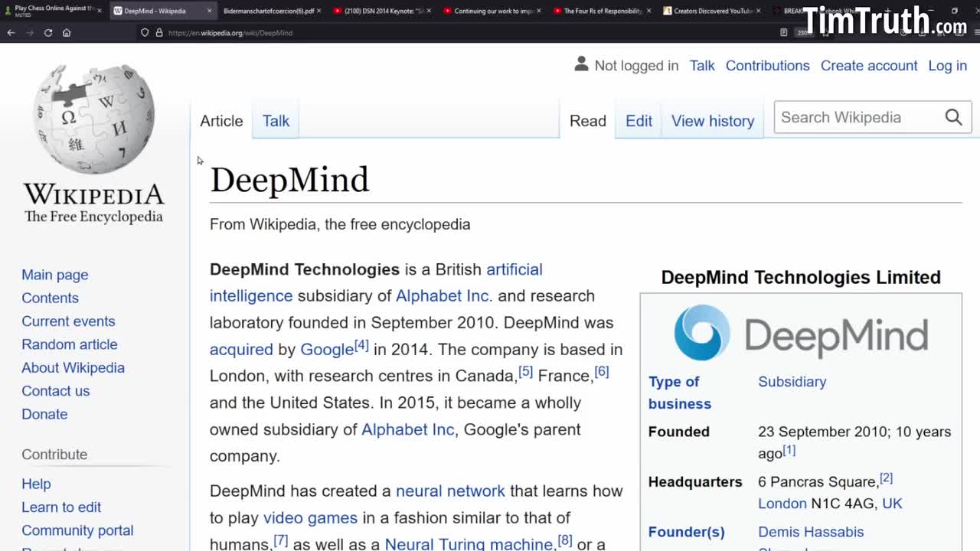Screen dimensions: 980x551
Task: Follow the acquired link
Action: click(x=241, y=349)
